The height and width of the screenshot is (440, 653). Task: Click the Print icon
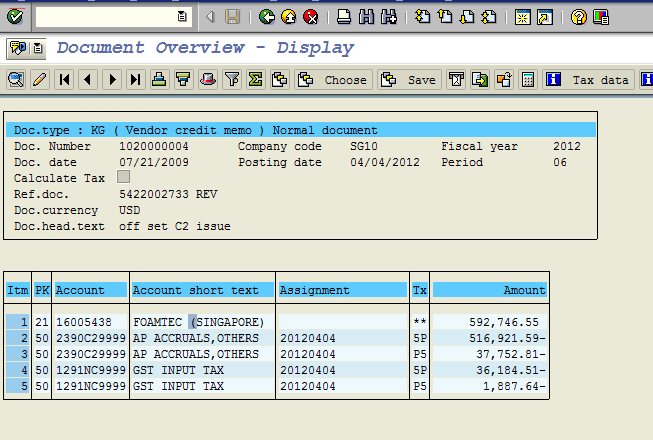tap(344, 17)
